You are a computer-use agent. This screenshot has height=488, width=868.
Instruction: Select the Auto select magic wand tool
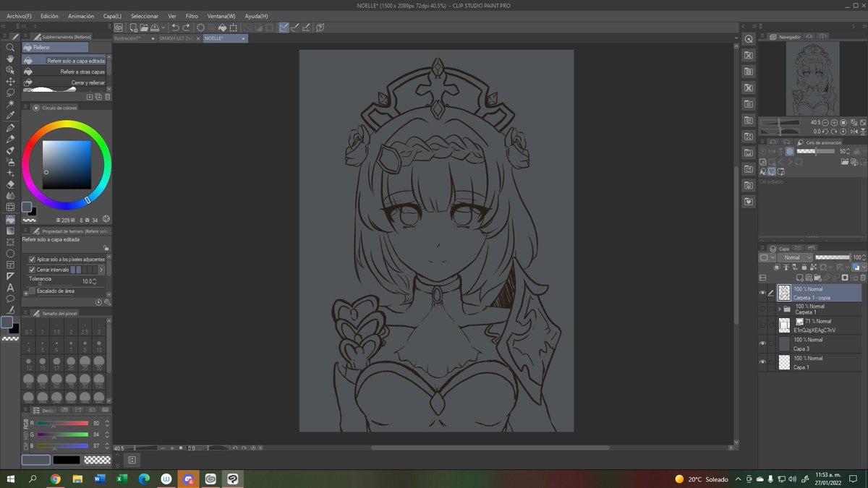tap(10, 104)
